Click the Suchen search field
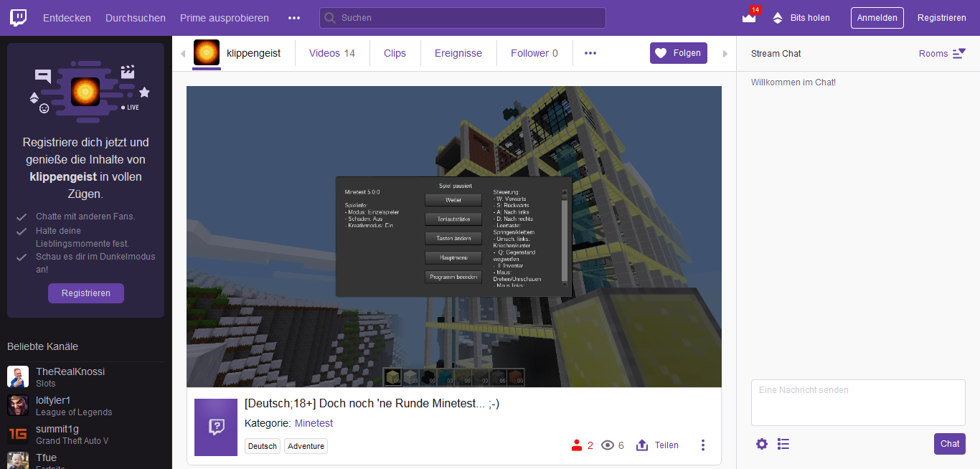 tap(463, 18)
